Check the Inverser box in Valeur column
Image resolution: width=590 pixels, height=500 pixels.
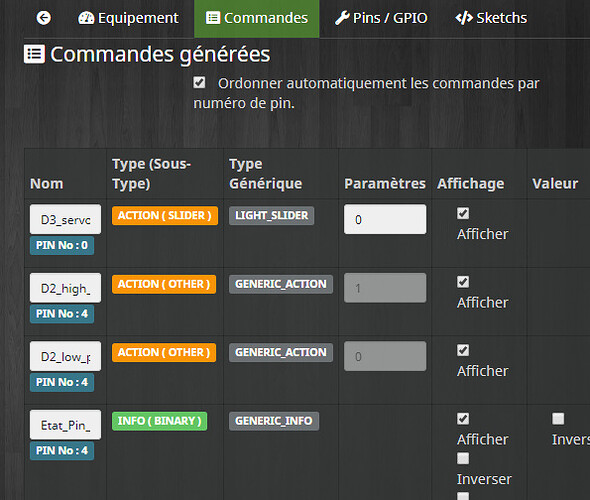tap(558, 419)
